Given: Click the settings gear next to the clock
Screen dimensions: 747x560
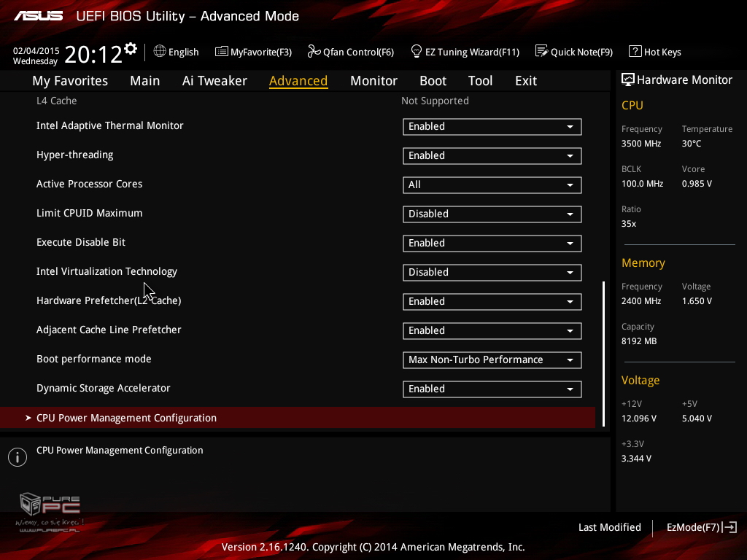Looking at the screenshot, I should tap(131, 49).
